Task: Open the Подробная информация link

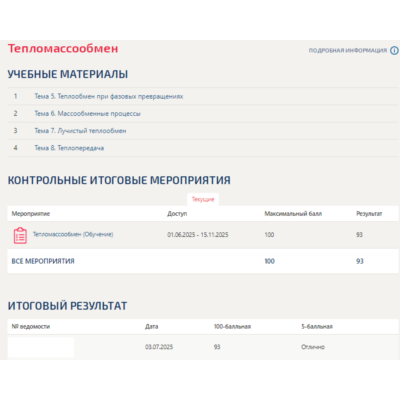Action: 348,51
